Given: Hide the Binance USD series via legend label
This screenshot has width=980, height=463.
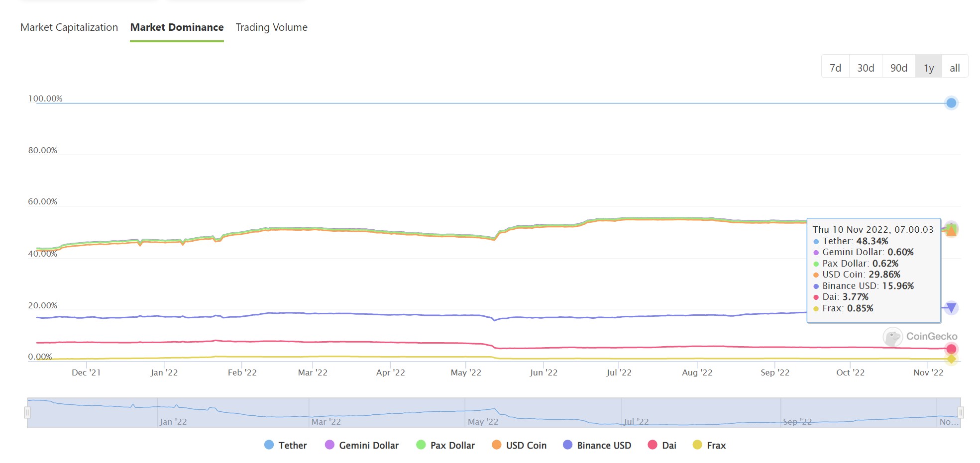Looking at the screenshot, I should [604, 446].
